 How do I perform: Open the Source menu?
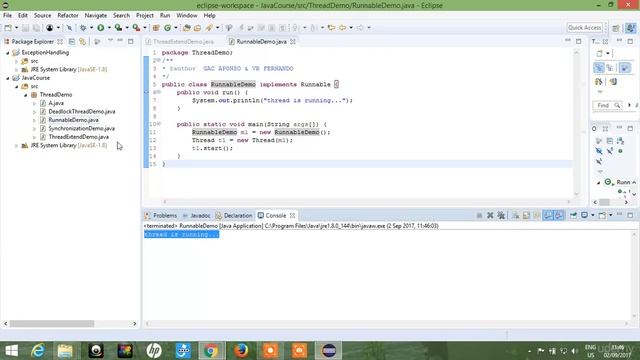42,16
